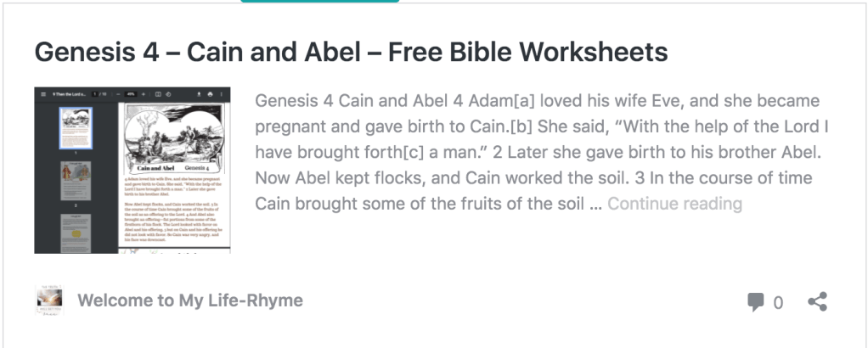The height and width of the screenshot is (348, 868).
Task: Click the author avatar image
Action: (x=48, y=300)
